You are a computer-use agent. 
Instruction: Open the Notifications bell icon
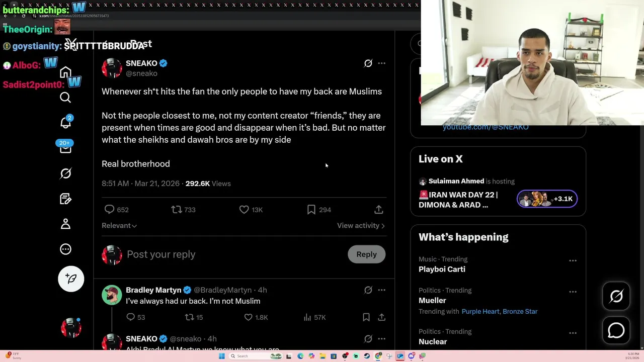pyautogui.click(x=65, y=122)
